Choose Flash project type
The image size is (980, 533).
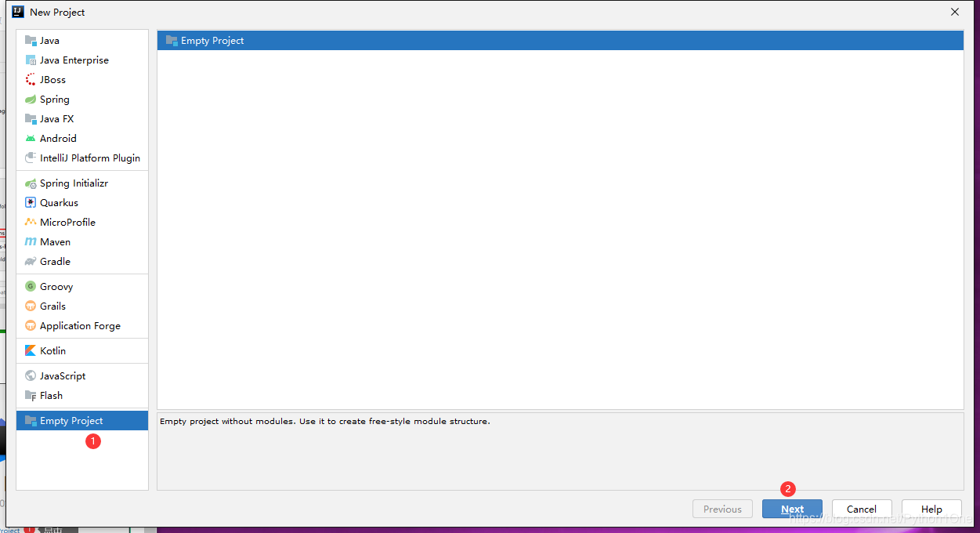pos(82,396)
